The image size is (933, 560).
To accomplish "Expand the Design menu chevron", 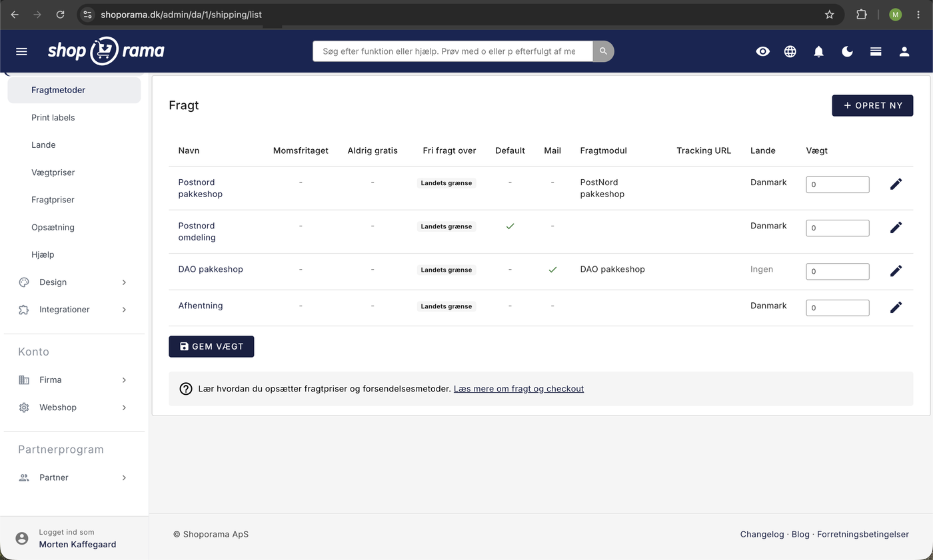I will [124, 282].
